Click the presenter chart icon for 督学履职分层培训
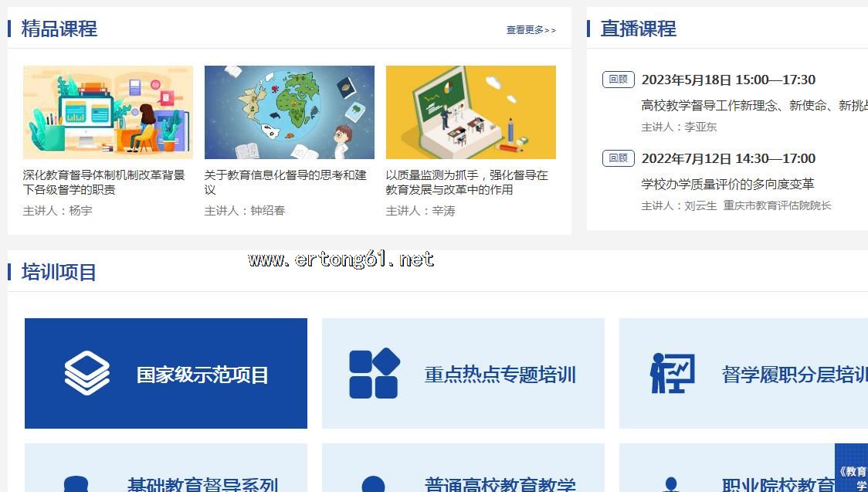The image size is (868, 492). (x=672, y=374)
